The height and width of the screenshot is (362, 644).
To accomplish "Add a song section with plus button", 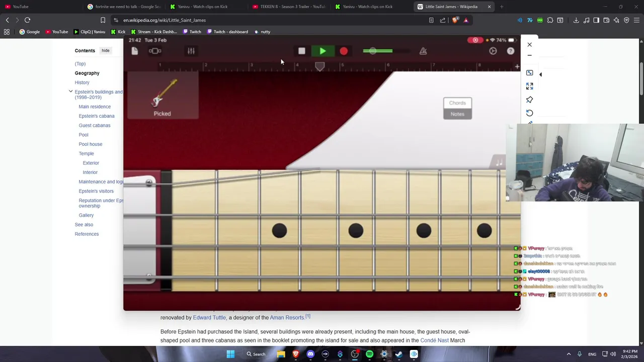I will click(x=517, y=66).
